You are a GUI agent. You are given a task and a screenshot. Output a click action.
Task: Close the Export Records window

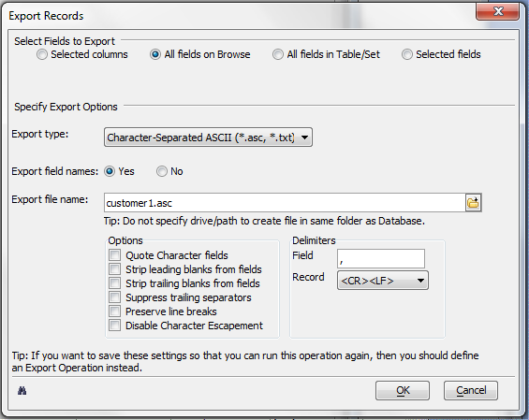pos(498,12)
